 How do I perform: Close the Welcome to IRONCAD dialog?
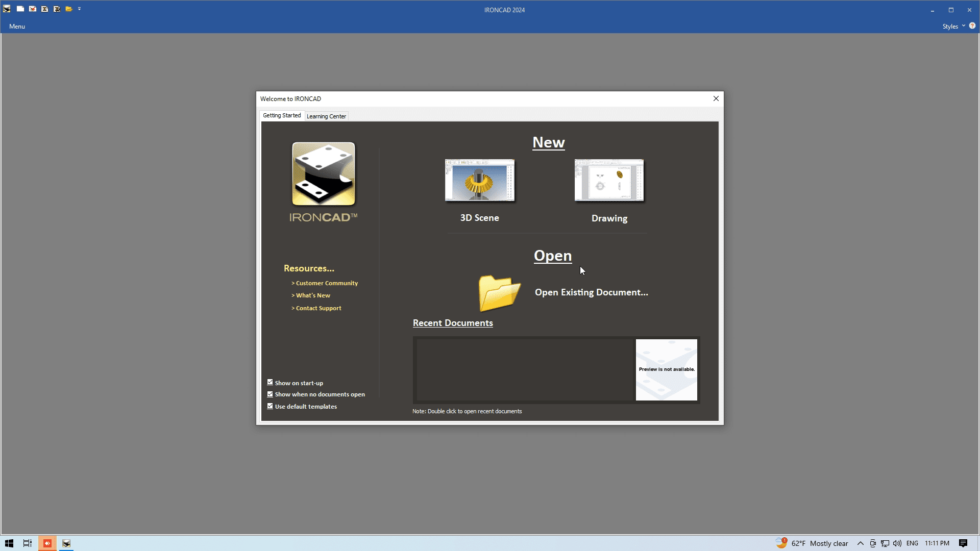(716, 98)
